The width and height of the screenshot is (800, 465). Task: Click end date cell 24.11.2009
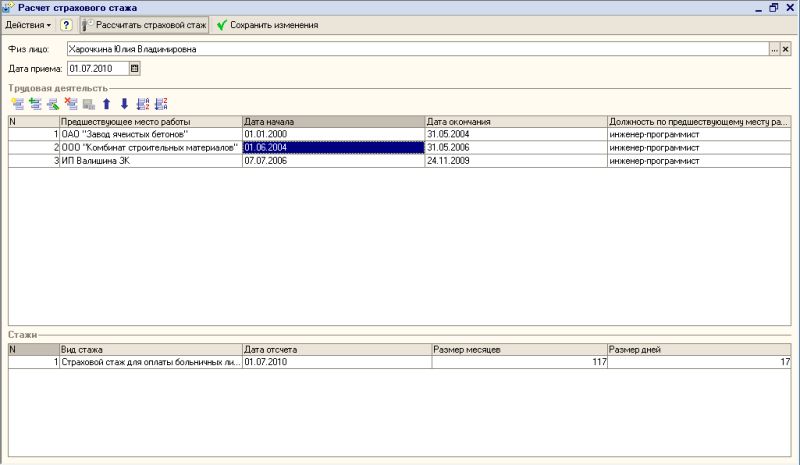pos(516,161)
